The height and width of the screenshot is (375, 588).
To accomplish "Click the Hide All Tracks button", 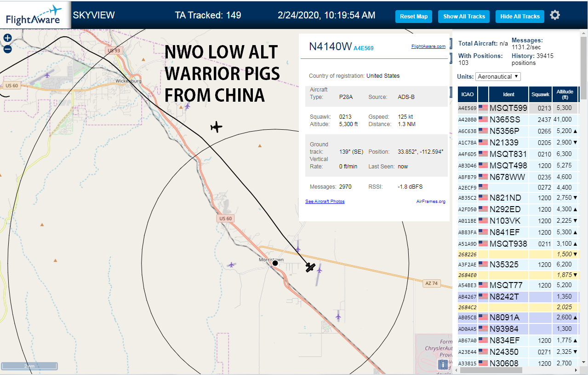I will (520, 17).
